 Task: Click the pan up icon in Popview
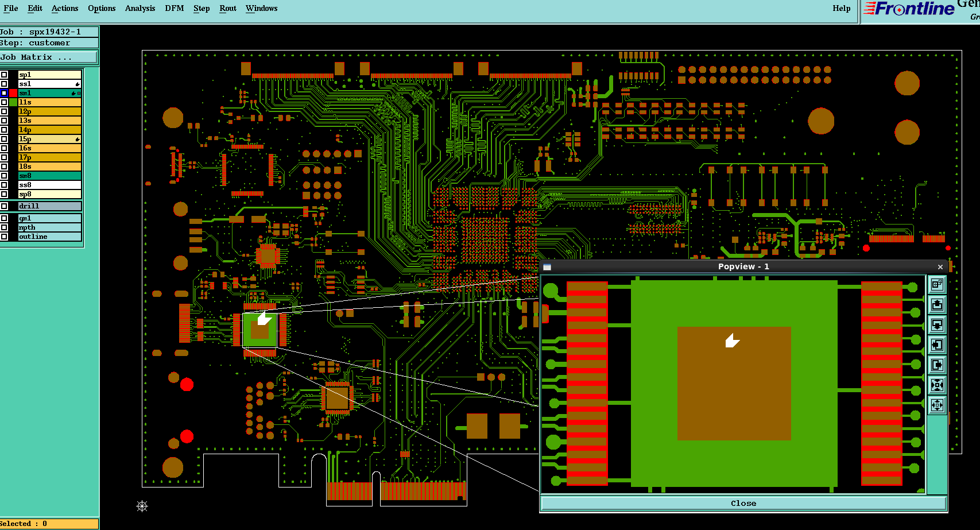[937, 304]
